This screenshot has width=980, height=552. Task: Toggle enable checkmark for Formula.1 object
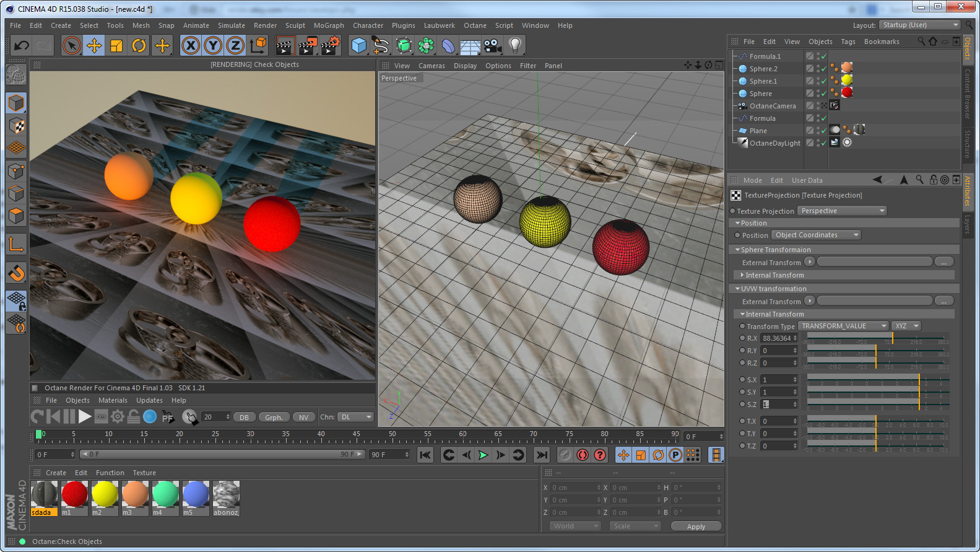824,56
